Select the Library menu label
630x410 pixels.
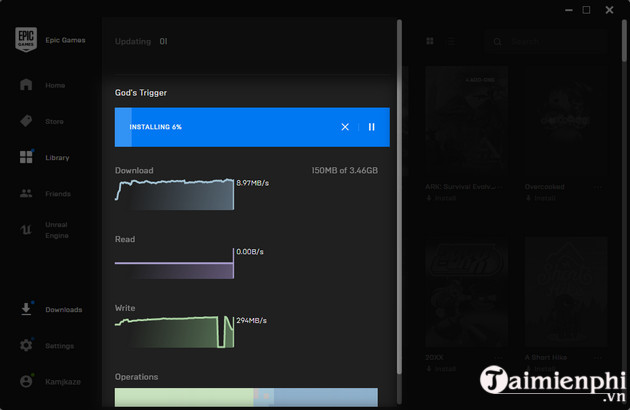(x=57, y=158)
